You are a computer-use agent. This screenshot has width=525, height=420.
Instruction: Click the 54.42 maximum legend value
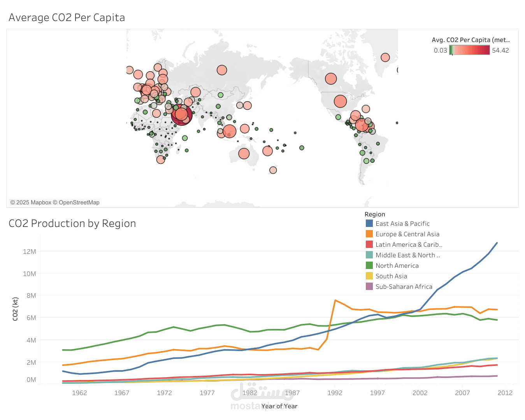[x=500, y=50]
